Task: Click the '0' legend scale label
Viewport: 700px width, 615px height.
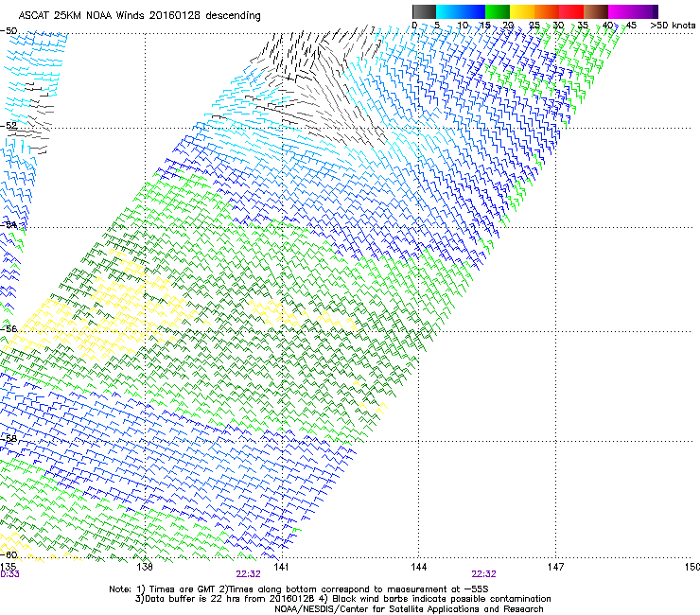Action: pyautogui.click(x=414, y=25)
